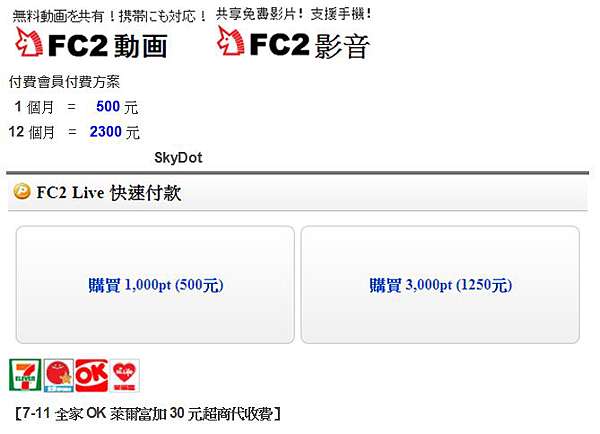Click the unicorn logo beside FC2 影音

pos(229,42)
